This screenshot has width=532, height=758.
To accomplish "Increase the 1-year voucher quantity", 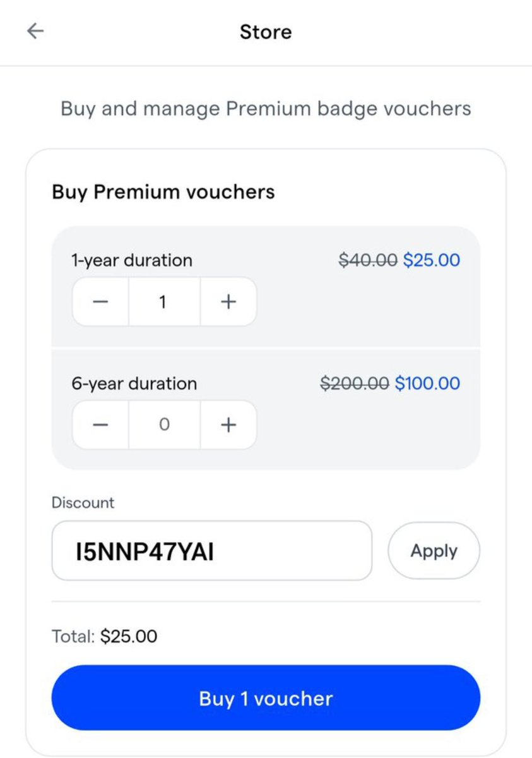I will coord(228,302).
